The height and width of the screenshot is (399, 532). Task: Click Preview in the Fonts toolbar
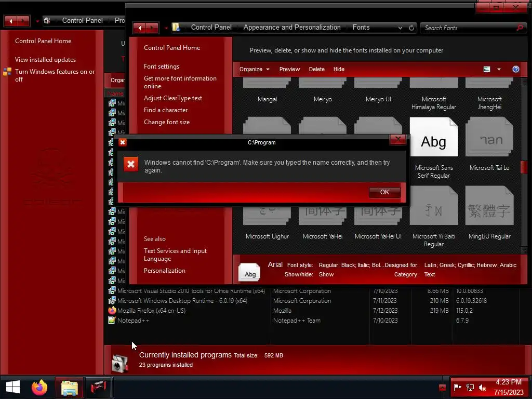(x=289, y=69)
